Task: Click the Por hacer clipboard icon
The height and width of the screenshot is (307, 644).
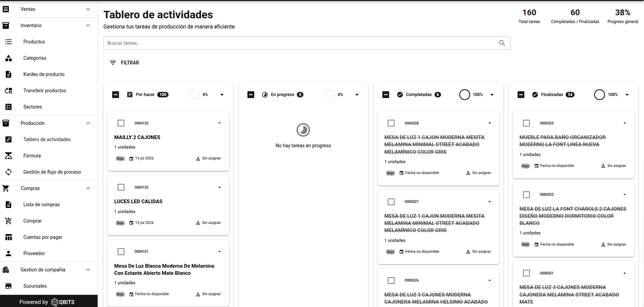Action: click(130, 95)
